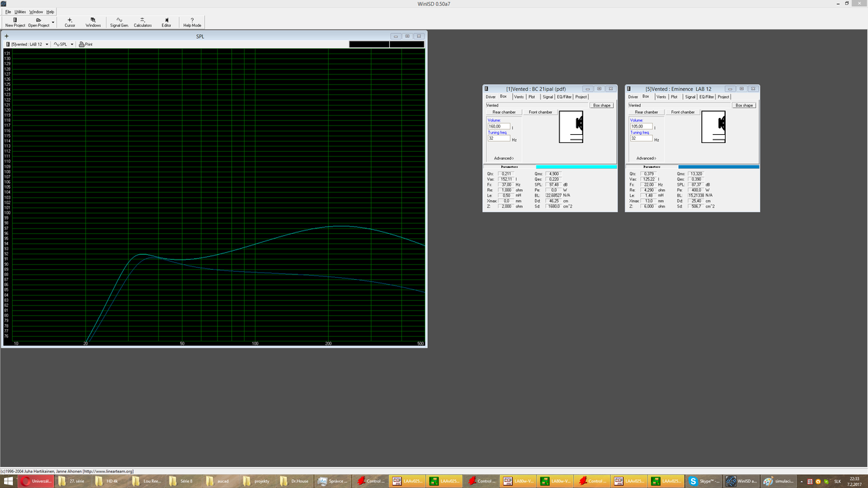Open the aucad folder taskbar item
This screenshot has height=488, width=868.
[221, 481]
